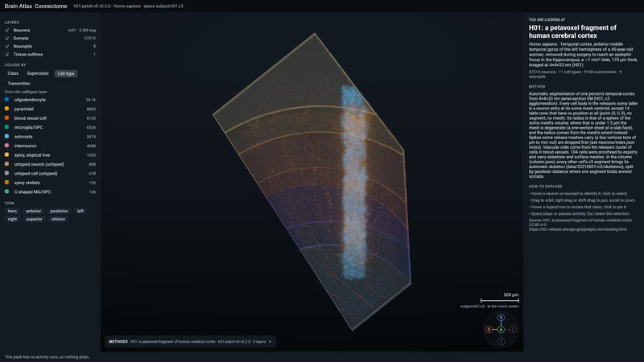Pin the interneuron legend row
The height and width of the screenshot is (362, 644).
point(50,146)
